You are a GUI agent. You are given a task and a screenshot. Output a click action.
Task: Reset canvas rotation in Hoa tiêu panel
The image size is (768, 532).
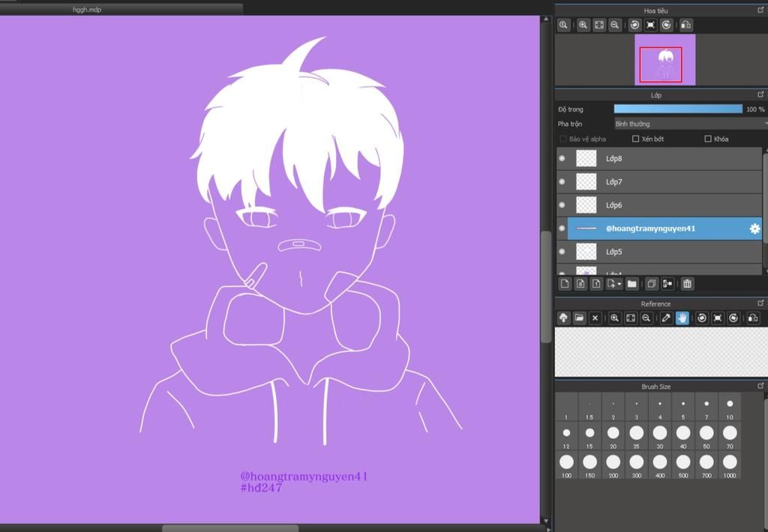650,25
